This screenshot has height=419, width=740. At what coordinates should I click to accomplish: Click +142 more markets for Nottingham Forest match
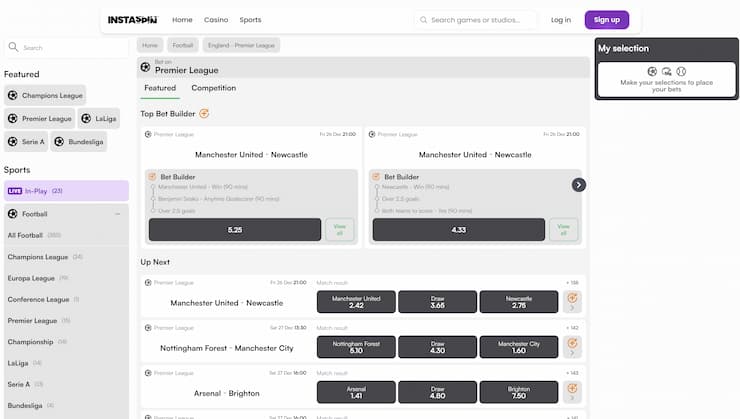[572, 328]
